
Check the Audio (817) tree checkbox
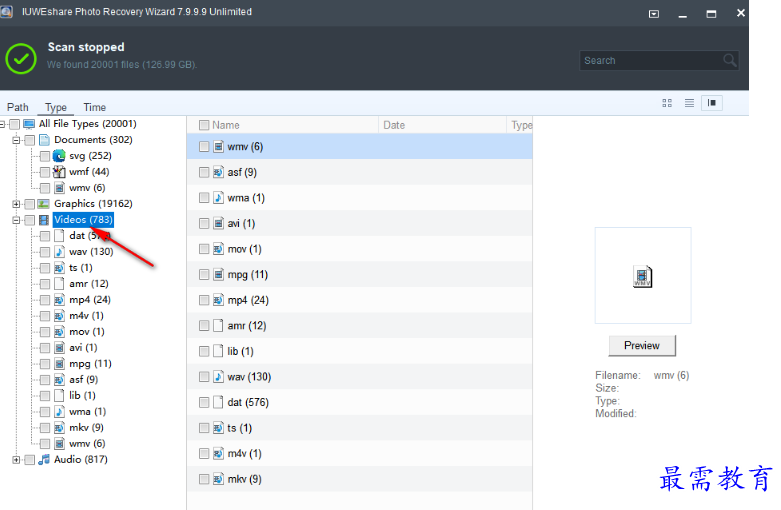click(29, 459)
